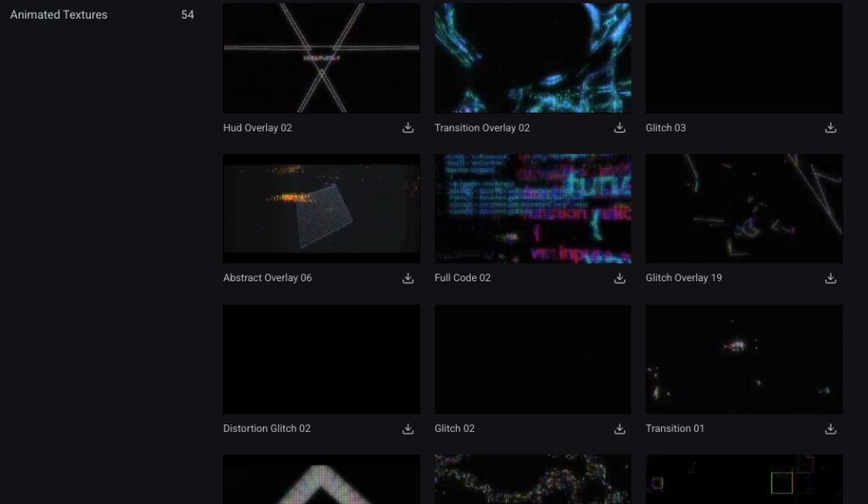The height and width of the screenshot is (504, 868).
Task: Download the Transition Overlay 02 asset
Action: (x=620, y=128)
